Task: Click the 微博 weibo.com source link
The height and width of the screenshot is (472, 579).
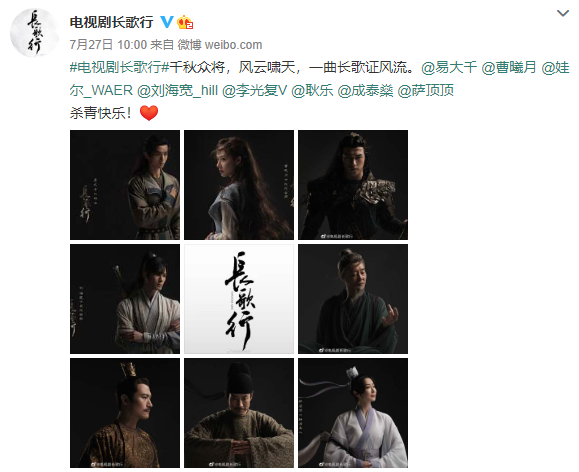Action: (x=220, y=45)
